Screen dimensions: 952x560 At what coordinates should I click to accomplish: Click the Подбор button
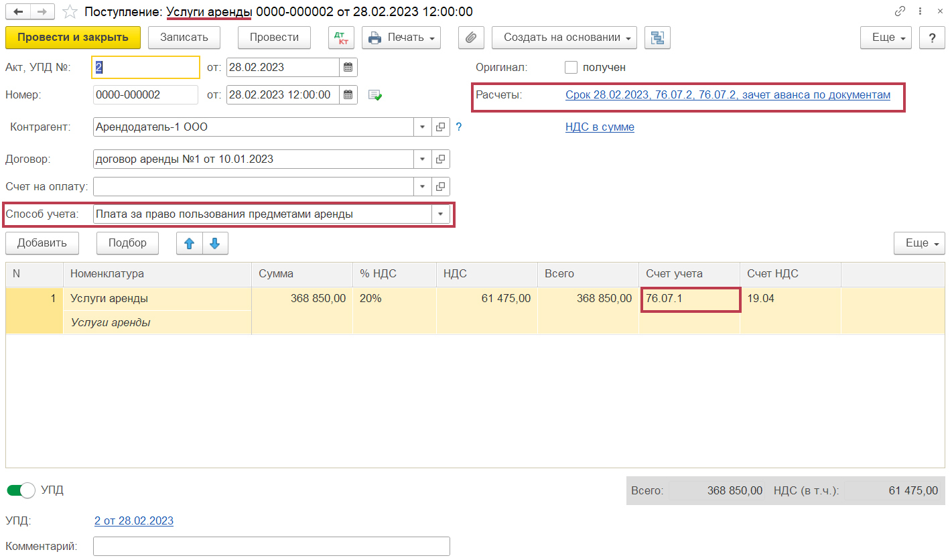[127, 243]
